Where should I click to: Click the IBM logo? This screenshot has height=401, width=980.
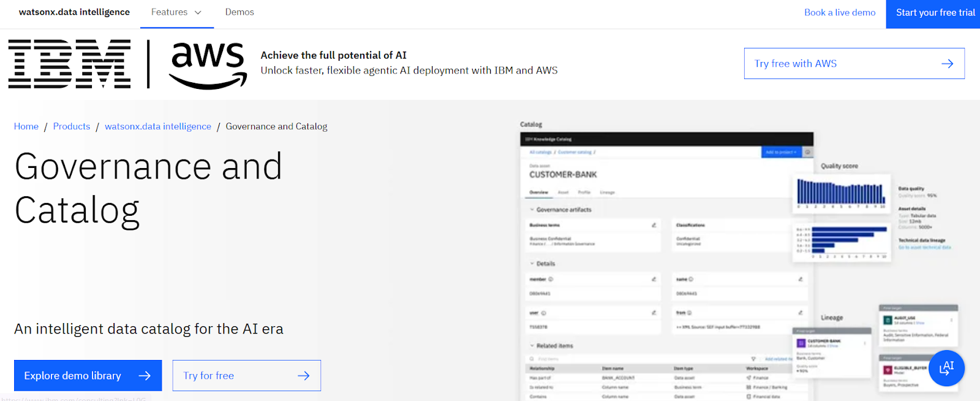[x=69, y=64]
